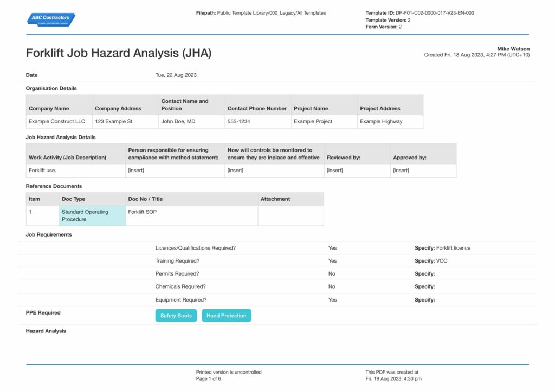Click the 123 Example St cell
This screenshot has height=392, width=555.
(x=125, y=121)
